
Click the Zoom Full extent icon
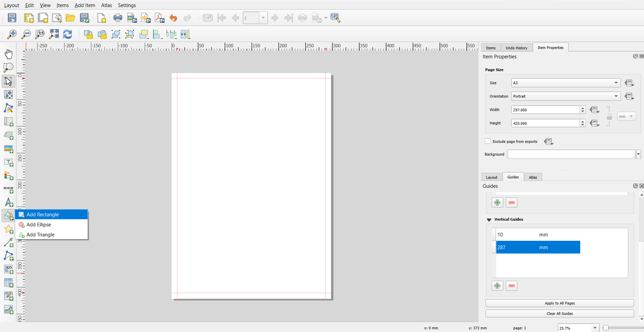[x=54, y=34]
